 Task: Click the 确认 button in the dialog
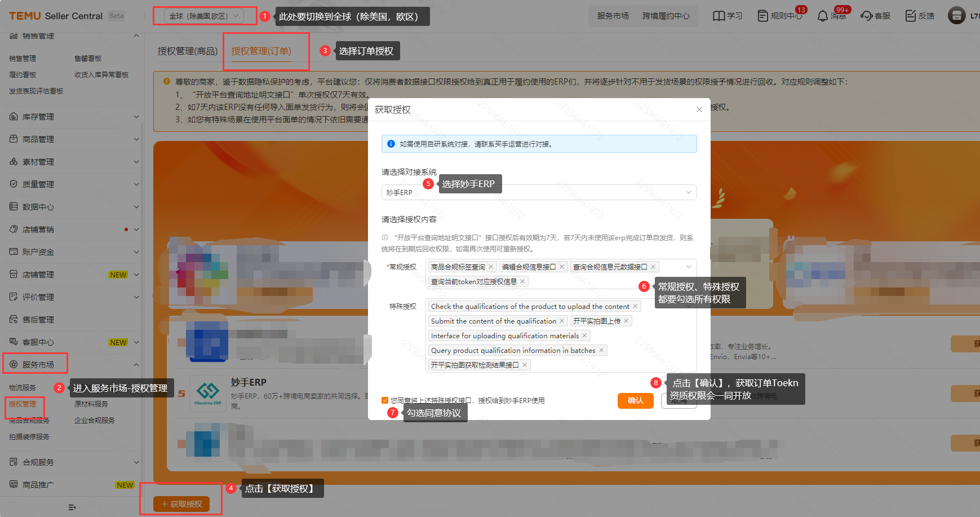[x=636, y=401]
